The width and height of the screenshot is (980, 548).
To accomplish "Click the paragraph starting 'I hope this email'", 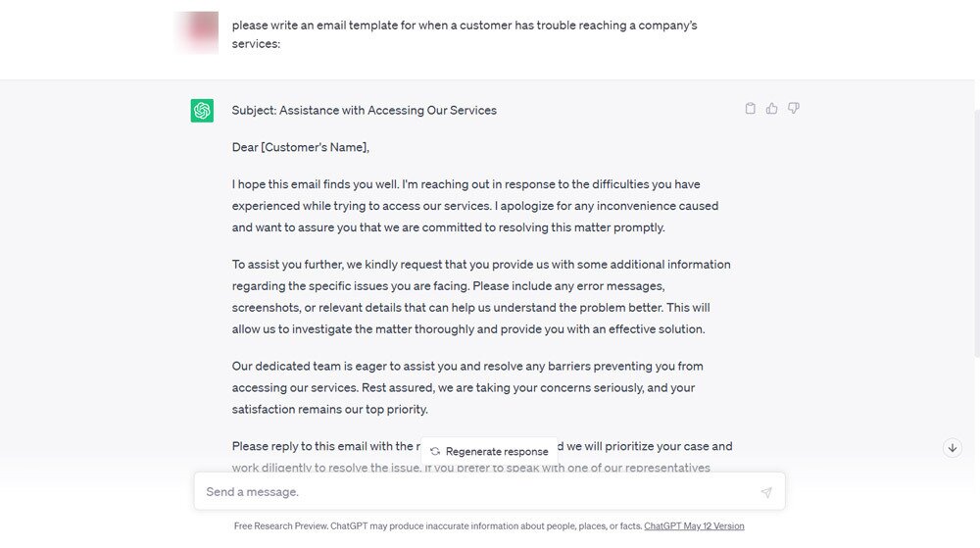I will (x=475, y=206).
